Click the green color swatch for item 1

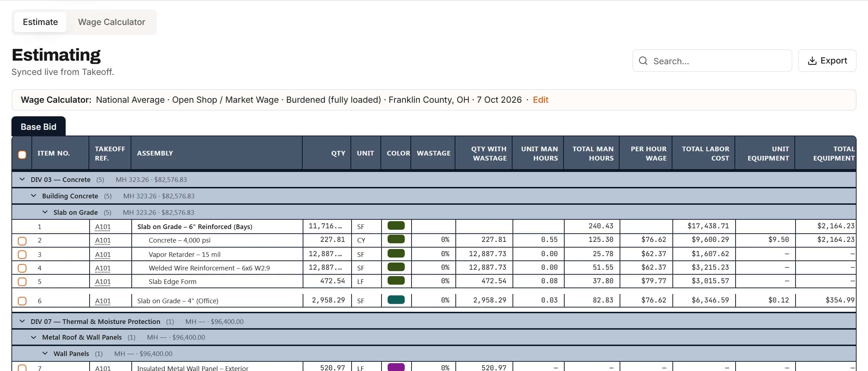point(396,226)
